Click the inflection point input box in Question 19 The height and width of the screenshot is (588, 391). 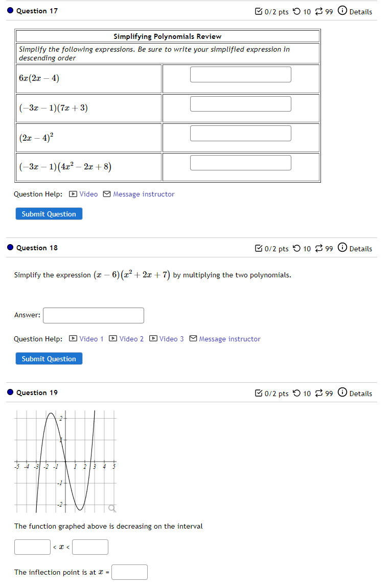[129, 572]
